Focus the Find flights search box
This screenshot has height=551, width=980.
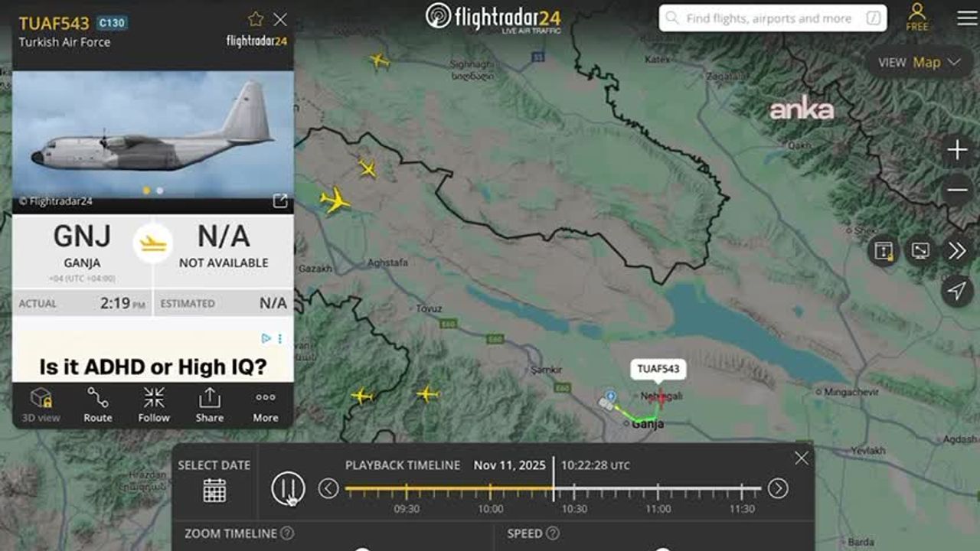pyautogui.click(x=773, y=18)
